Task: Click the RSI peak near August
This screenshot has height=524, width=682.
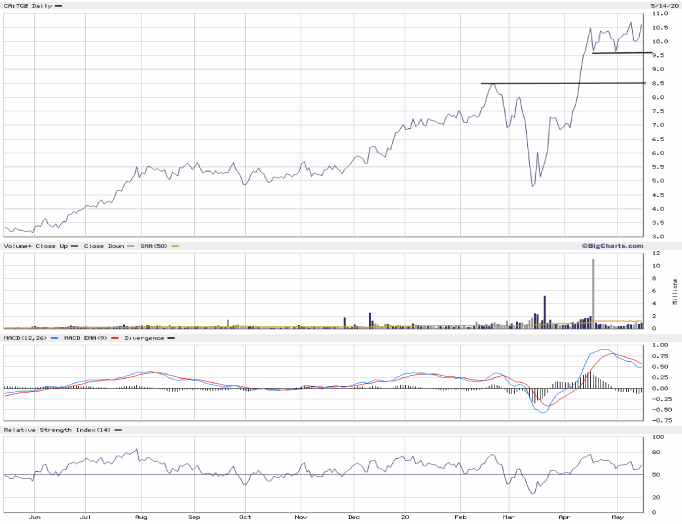Action: [x=136, y=450]
